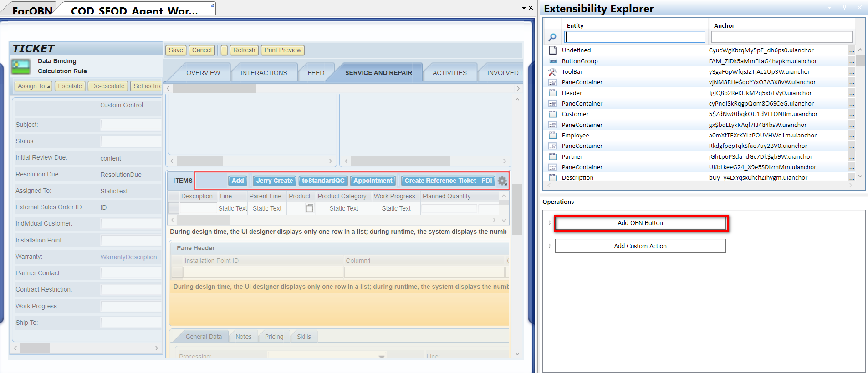
Task: Click the WarrantyDescription link text
Action: (x=128, y=257)
